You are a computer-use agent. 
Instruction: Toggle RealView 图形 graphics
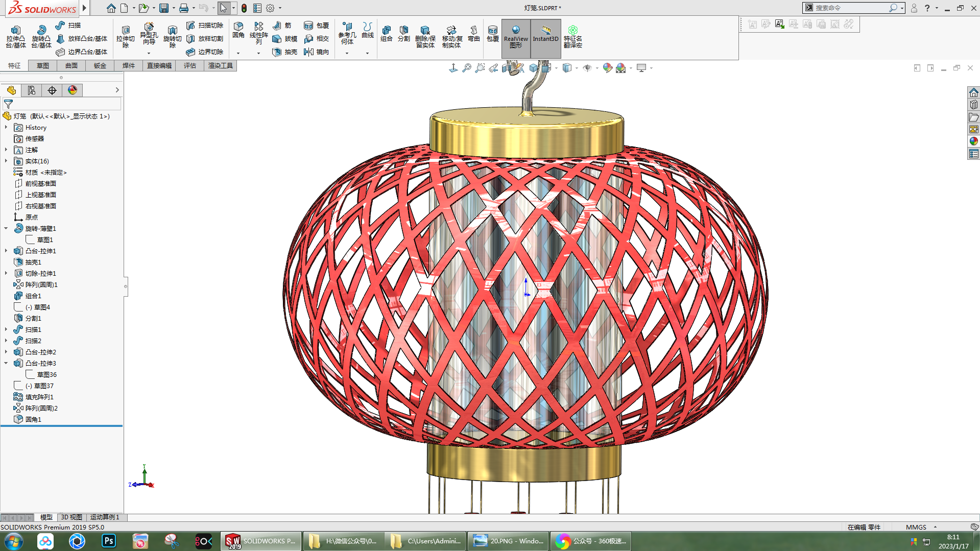516,38
